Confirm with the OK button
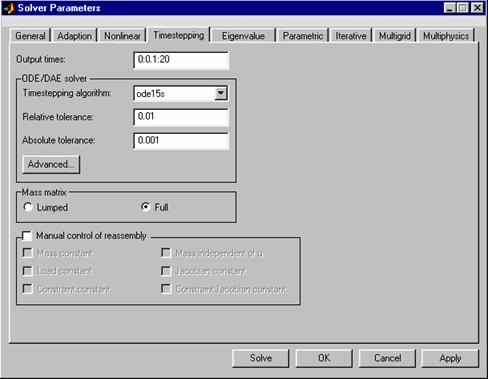 tap(324, 358)
